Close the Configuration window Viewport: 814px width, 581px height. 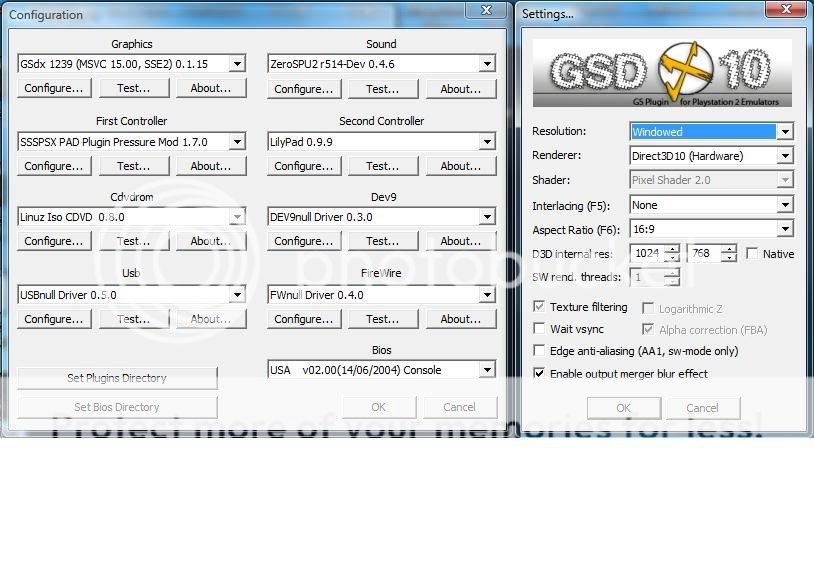486,10
